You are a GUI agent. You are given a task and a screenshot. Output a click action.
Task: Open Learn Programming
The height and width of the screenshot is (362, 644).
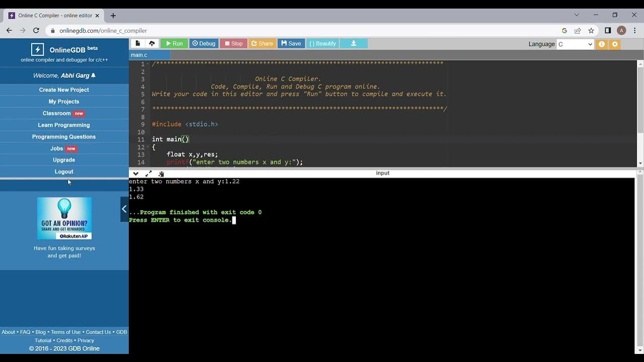[64, 125]
